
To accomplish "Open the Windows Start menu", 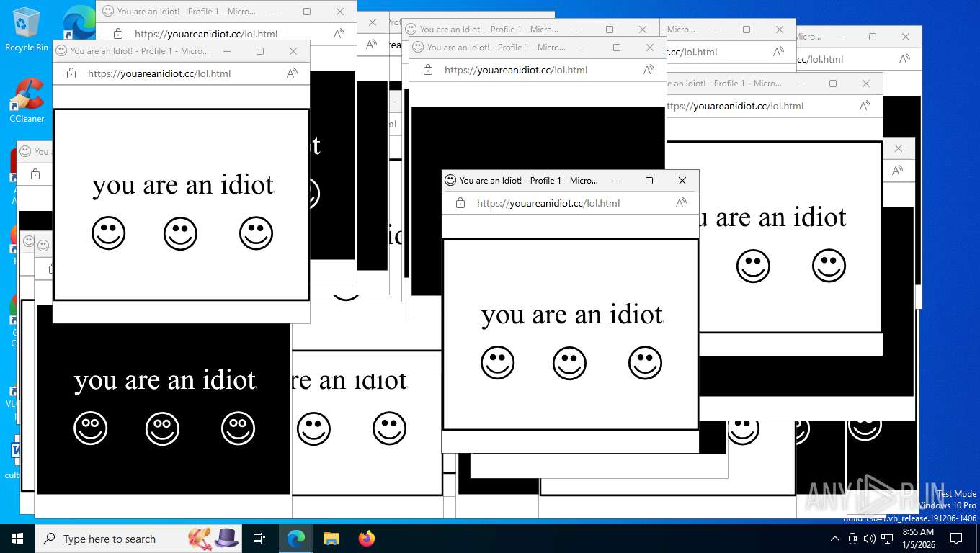I will (17, 539).
